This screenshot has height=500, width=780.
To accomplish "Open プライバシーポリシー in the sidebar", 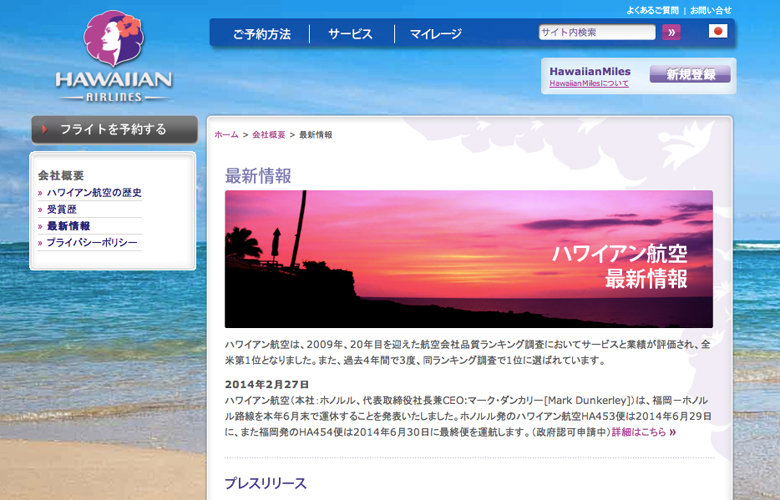I will (92, 243).
